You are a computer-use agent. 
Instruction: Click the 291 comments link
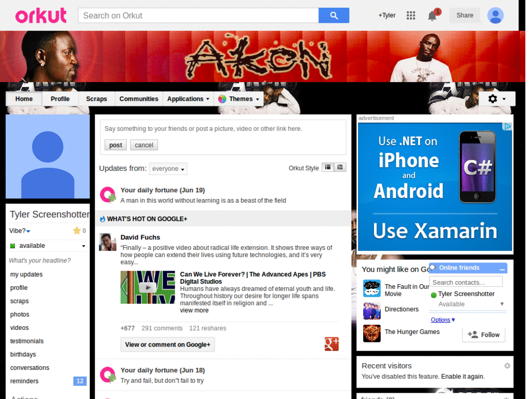pos(162,328)
